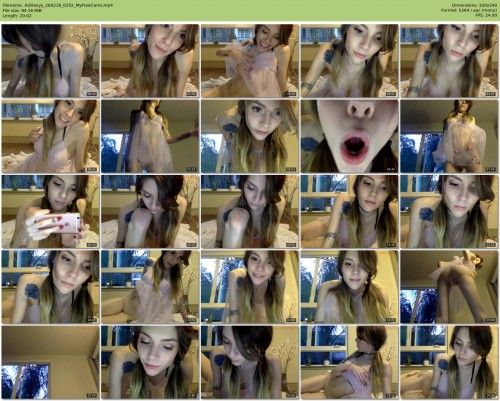Select the thumbnail showing a pink phone held up
Viewport: 500px width, 401px height.
pyautogui.click(x=50, y=211)
